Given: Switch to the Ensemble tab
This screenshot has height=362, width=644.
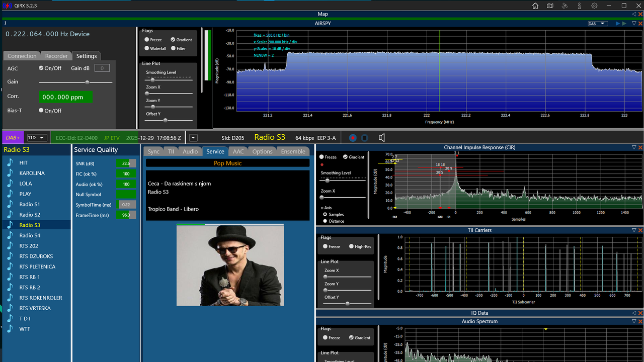Looking at the screenshot, I should coord(293,151).
